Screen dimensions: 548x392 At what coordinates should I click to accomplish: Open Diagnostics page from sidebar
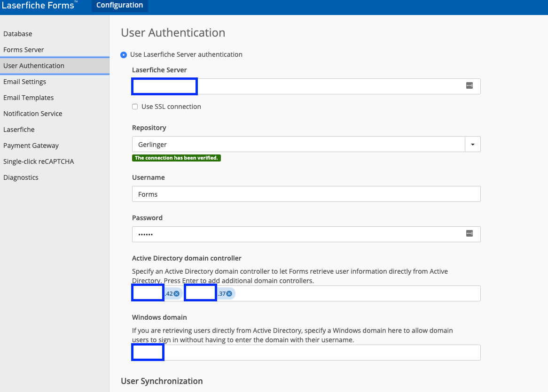21,177
